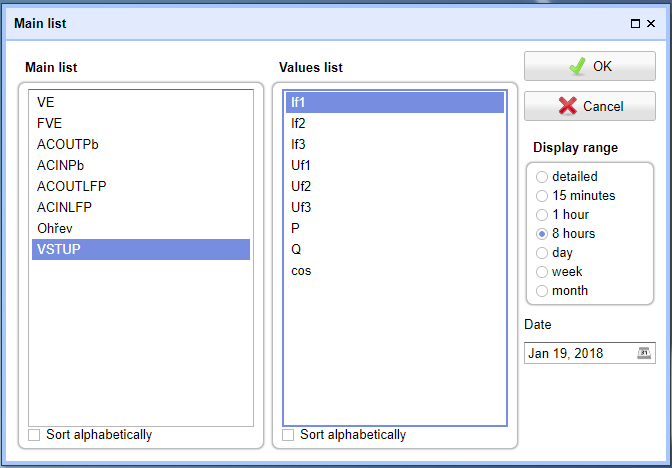Screen dimensions: 672x468
Task: Confirm the selection with the OK button
Action: (590, 66)
